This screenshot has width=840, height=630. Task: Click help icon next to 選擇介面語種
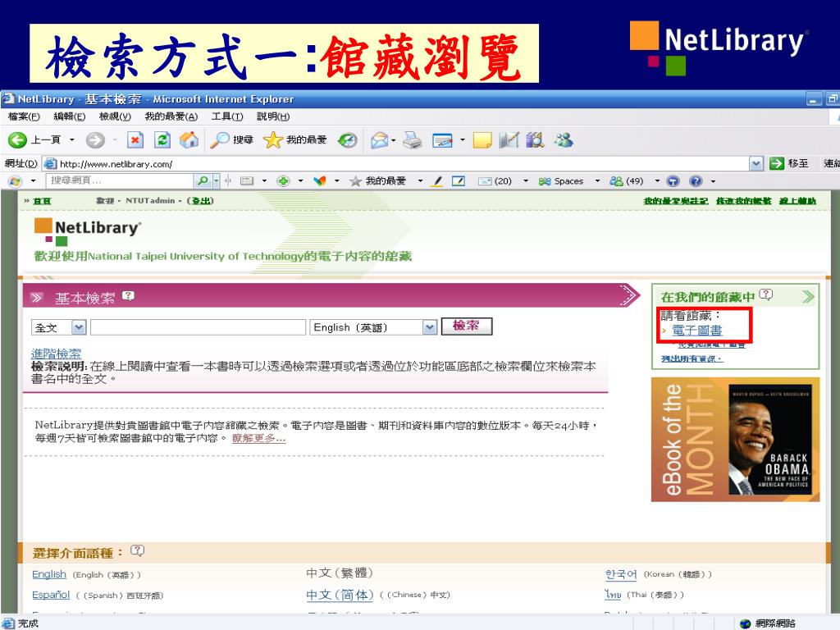tap(138, 550)
